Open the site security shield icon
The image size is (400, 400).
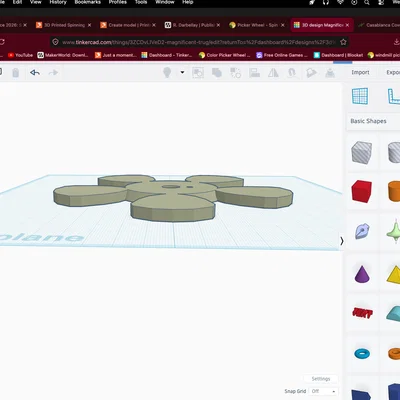[x=55, y=42]
